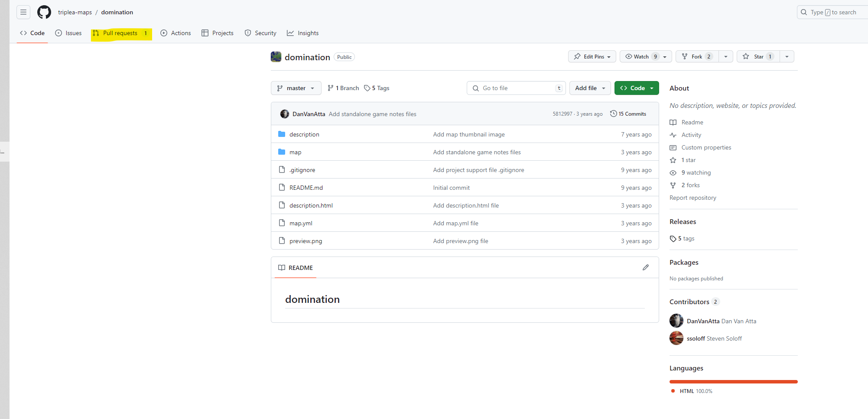The image size is (868, 419).
Task: Open the hamburger navigation menu
Action: [23, 12]
